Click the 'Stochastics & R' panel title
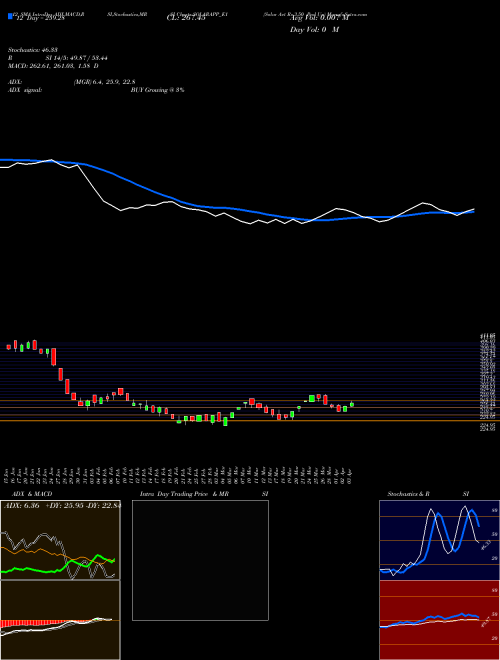 pos(409,494)
